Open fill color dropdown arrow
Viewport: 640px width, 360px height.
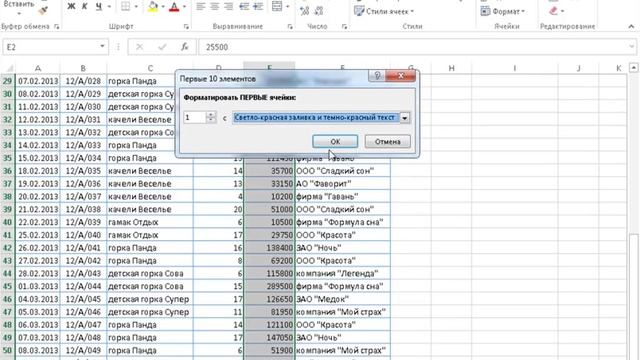tap(163, 7)
